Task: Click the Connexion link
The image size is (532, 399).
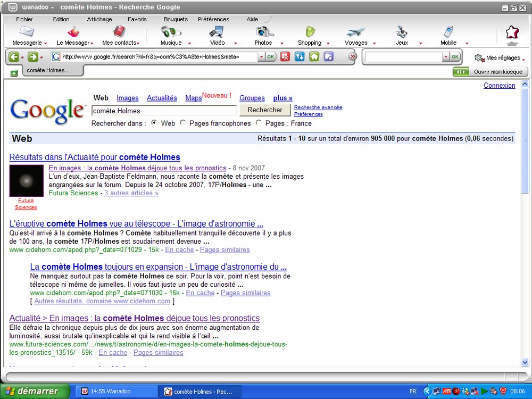Action: point(500,86)
